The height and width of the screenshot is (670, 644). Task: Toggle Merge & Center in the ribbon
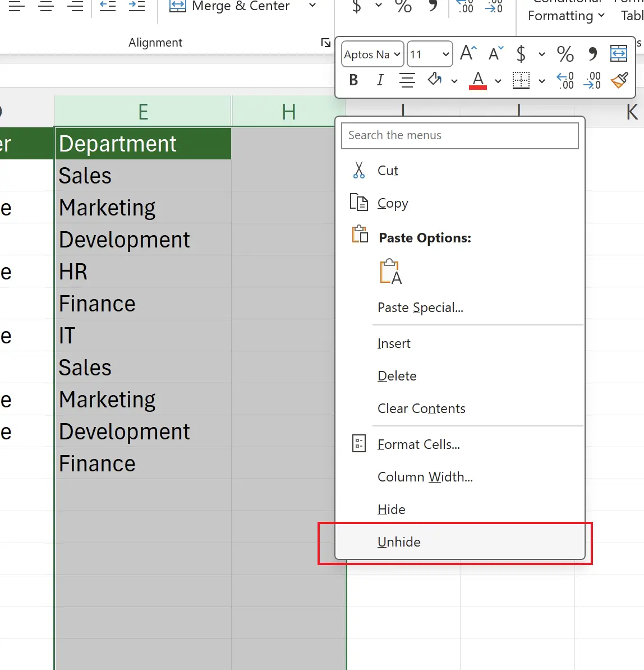point(231,7)
